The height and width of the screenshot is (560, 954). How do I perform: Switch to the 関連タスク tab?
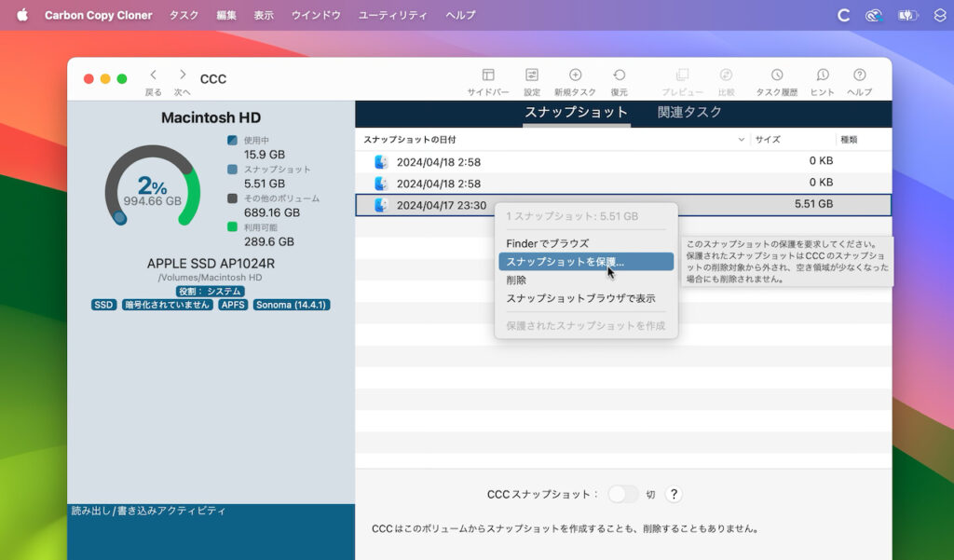(688, 110)
